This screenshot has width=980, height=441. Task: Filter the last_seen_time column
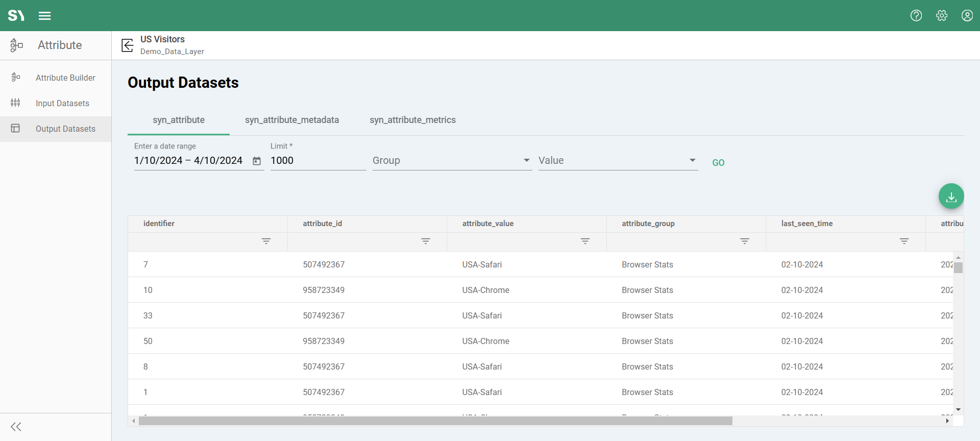[x=904, y=241]
